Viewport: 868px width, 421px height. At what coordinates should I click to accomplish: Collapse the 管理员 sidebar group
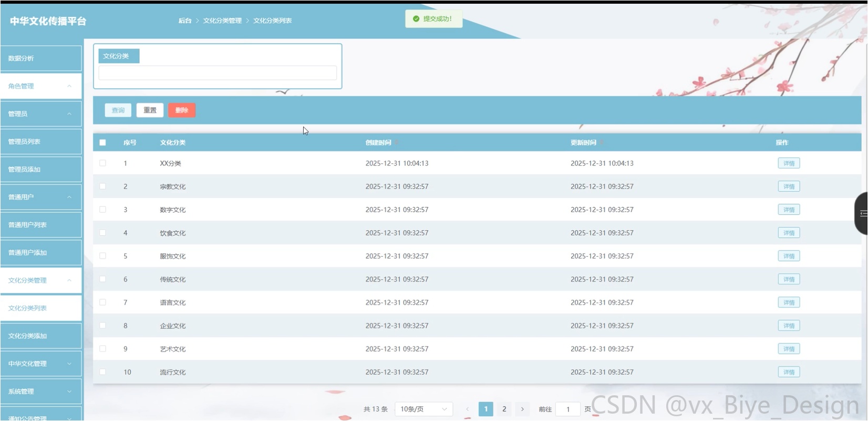41,114
